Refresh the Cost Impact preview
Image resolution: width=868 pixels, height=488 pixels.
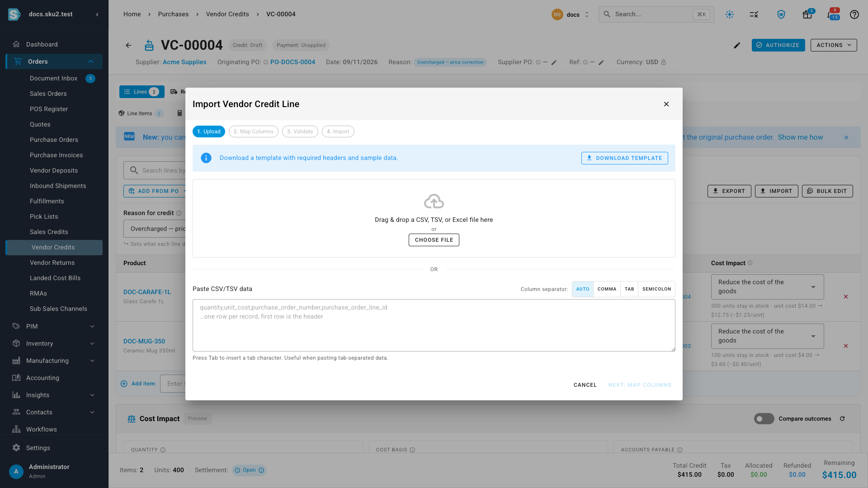tap(842, 419)
